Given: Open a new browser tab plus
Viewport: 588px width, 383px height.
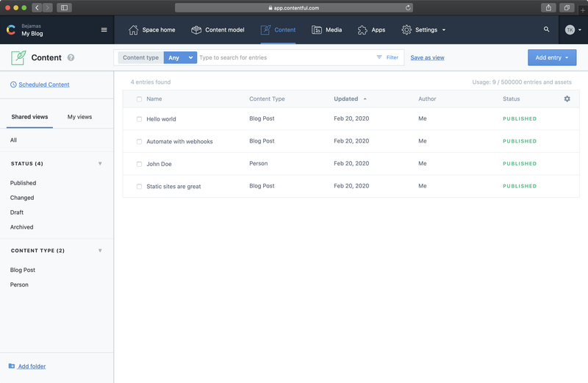Looking at the screenshot, I should coord(583,10).
